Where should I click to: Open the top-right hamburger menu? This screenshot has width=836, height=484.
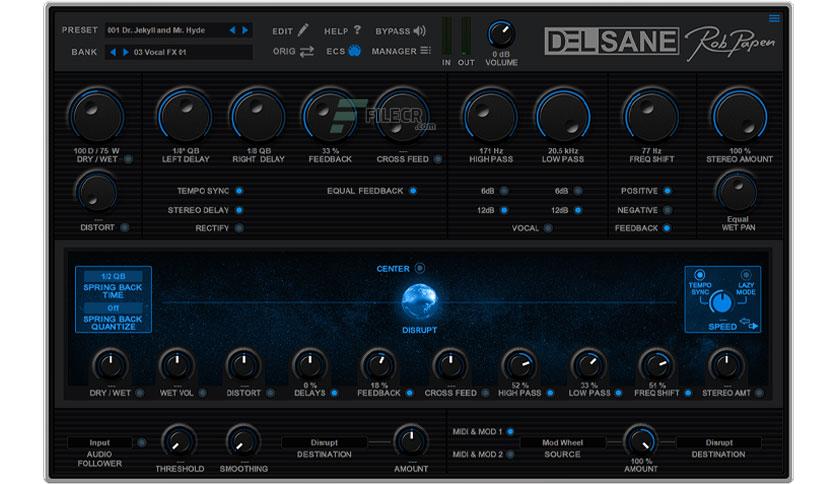point(774,19)
